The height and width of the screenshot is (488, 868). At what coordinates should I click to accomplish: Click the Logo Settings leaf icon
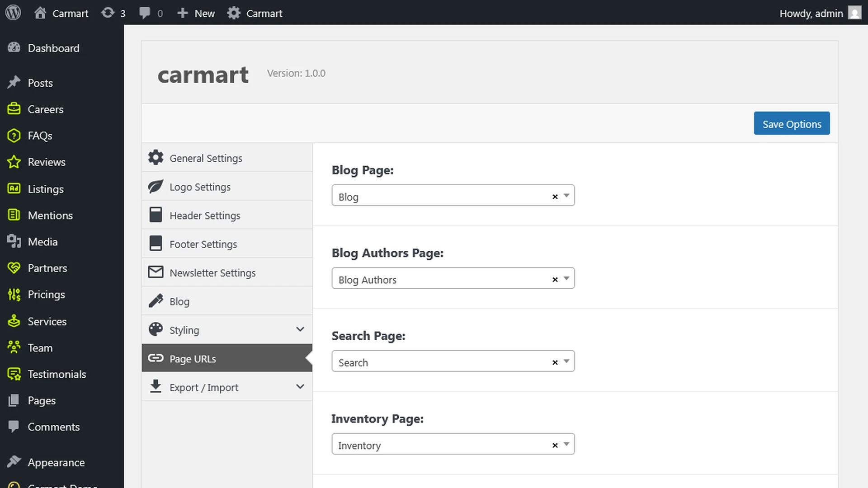click(156, 186)
